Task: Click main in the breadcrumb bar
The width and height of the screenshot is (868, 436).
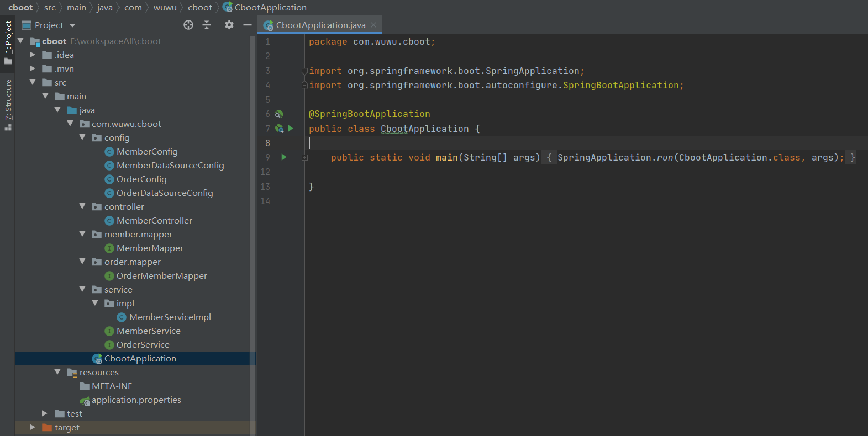Action: (76, 7)
